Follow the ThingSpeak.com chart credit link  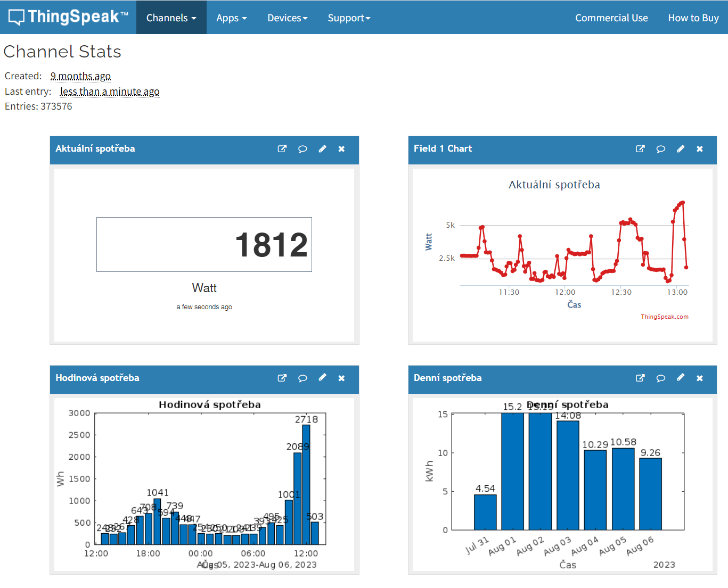(x=664, y=317)
